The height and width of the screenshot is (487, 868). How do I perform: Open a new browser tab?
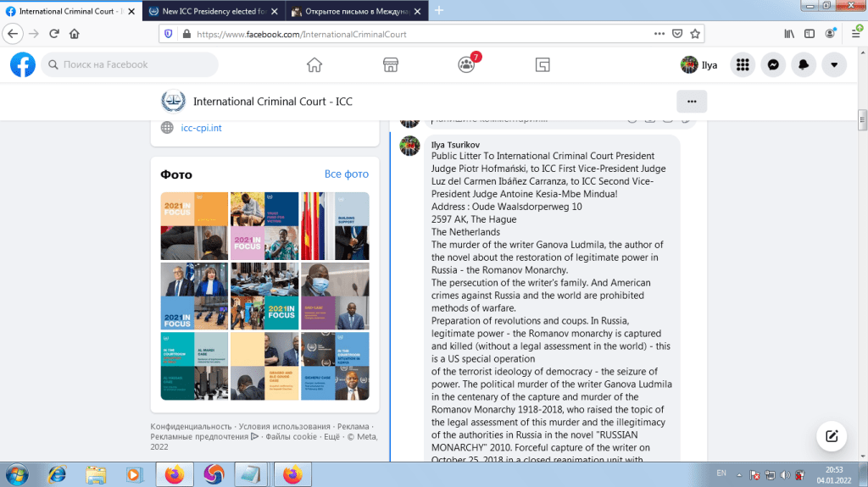[x=439, y=10]
